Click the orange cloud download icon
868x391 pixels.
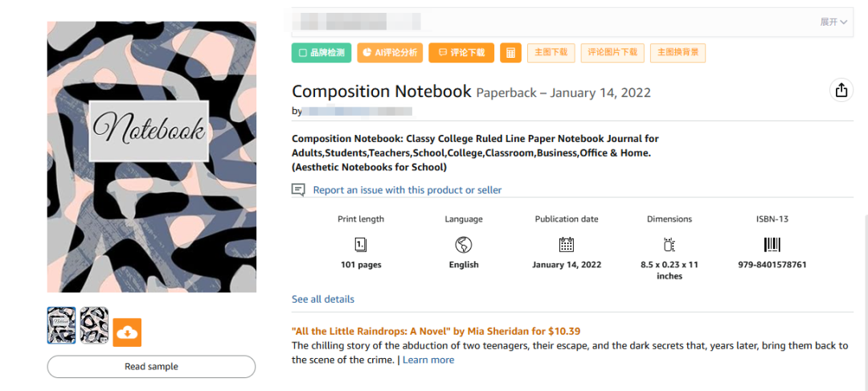click(127, 332)
